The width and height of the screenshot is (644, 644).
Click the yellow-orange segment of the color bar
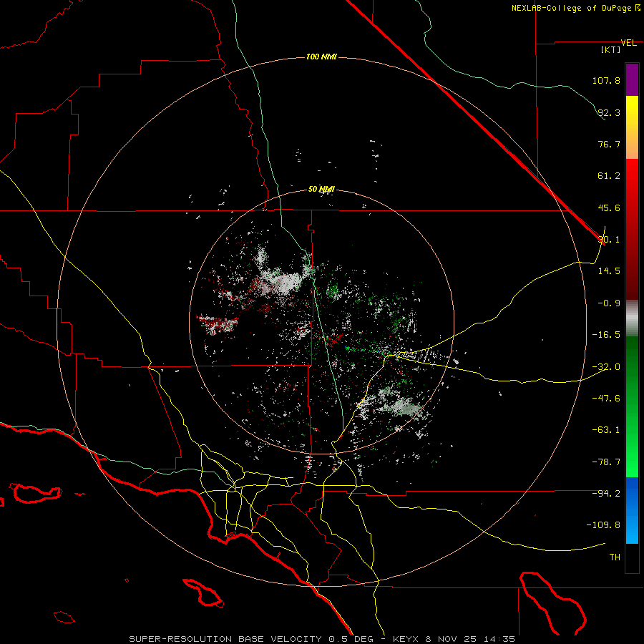tap(632, 127)
